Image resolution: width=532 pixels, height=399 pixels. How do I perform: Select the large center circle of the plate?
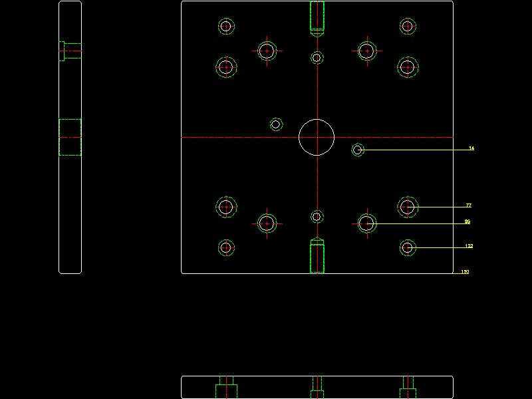coord(317,136)
